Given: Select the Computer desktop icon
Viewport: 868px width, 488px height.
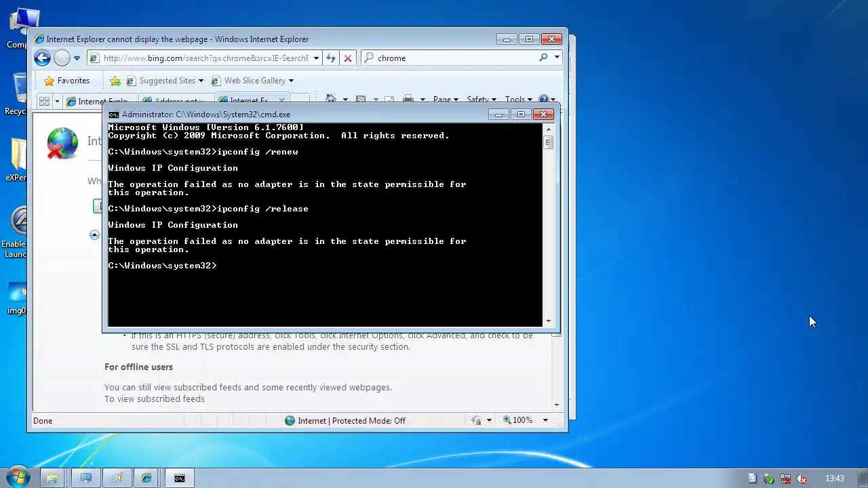Looking at the screenshot, I should (18, 28).
